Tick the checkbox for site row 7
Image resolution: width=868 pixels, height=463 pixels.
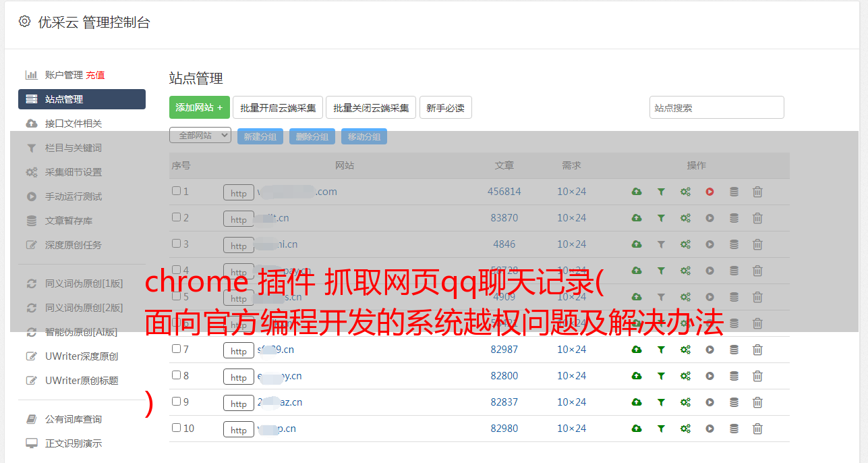(176, 349)
